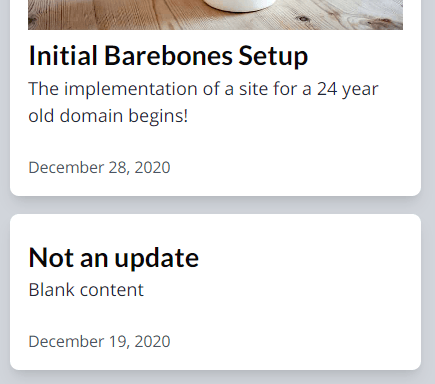Click the word "Barebones" in the heading

[x=168, y=55]
